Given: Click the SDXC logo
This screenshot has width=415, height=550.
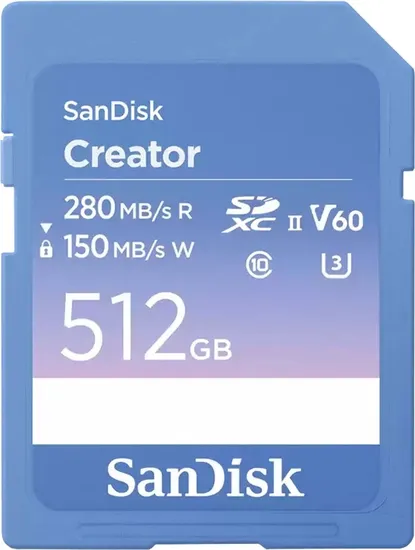Looking at the screenshot, I should click(x=250, y=215).
